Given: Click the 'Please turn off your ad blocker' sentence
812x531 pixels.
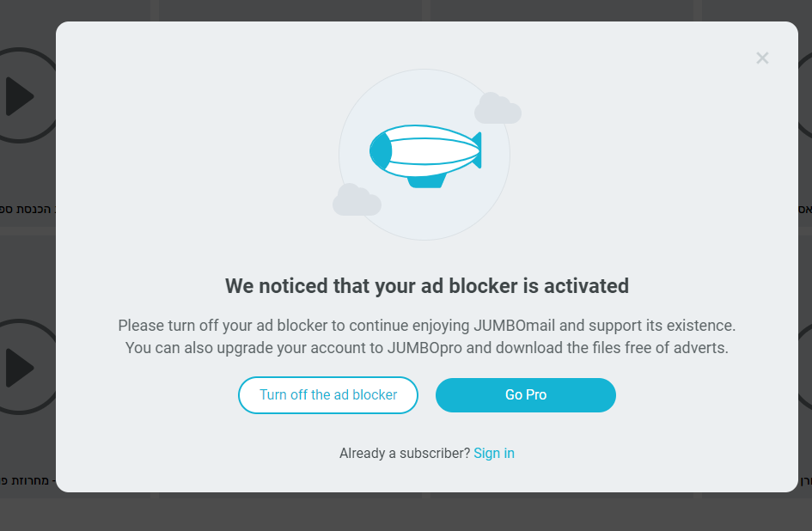Looking at the screenshot, I should click(x=427, y=326).
